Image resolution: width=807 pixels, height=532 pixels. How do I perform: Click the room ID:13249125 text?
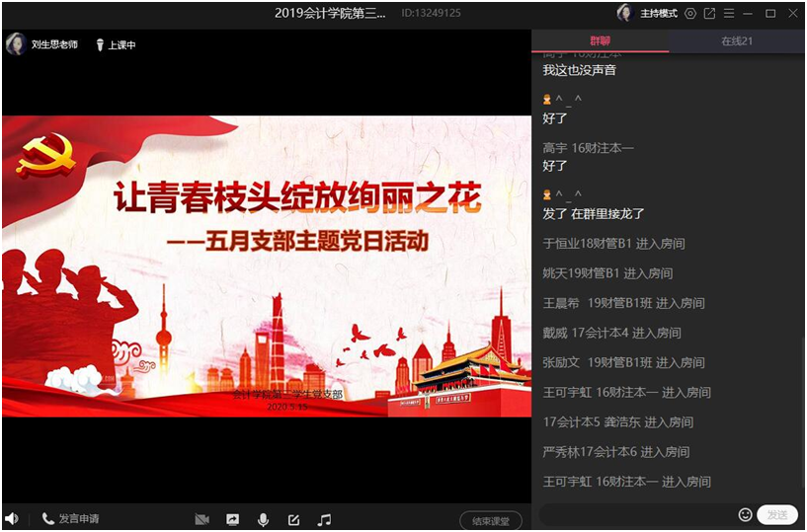pos(431,14)
